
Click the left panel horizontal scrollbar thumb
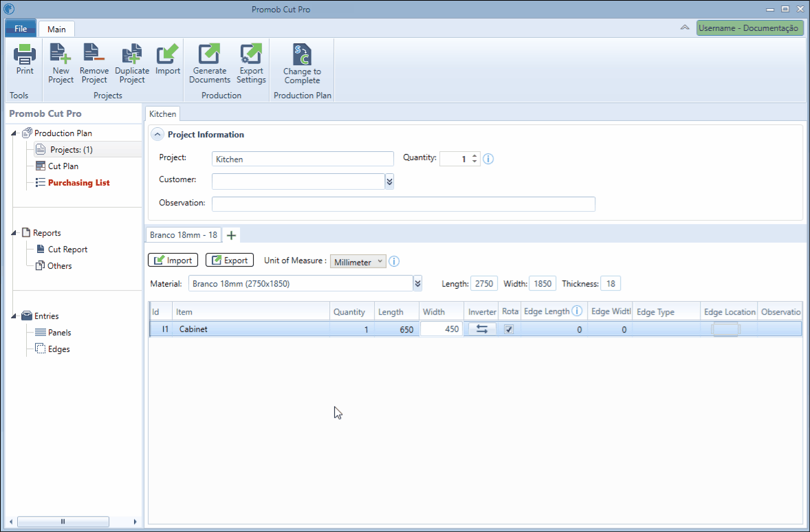click(x=63, y=521)
